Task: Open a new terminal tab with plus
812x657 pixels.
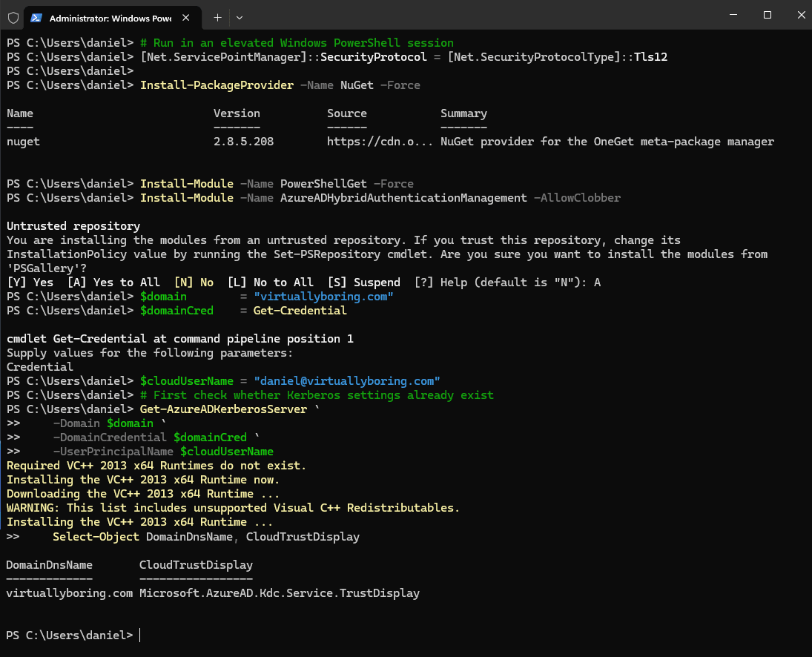Action: 218,18
